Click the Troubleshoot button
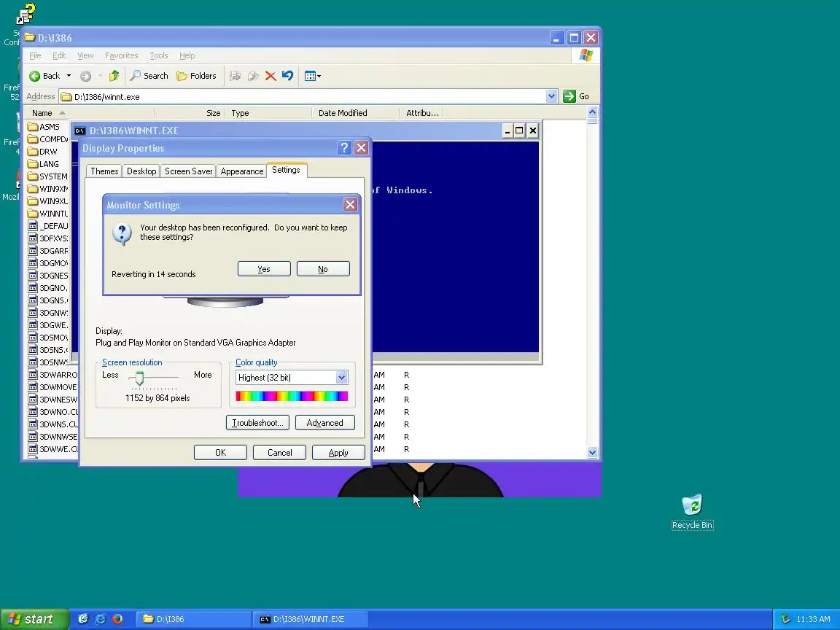 [x=257, y=423]
